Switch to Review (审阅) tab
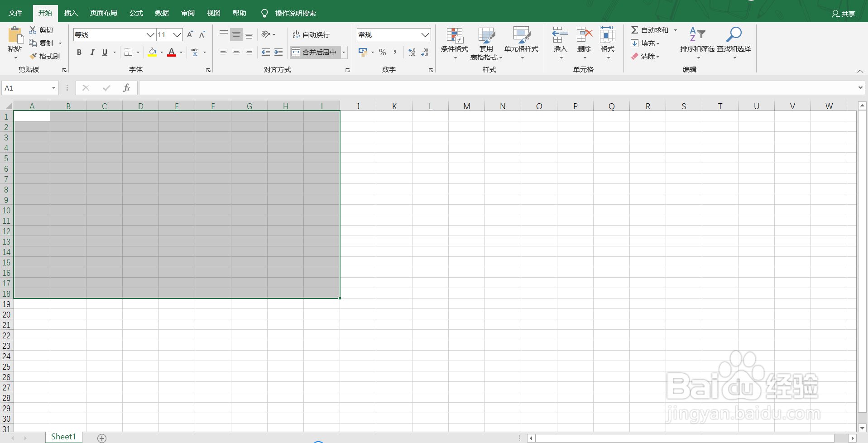 [x=188, y=13]
